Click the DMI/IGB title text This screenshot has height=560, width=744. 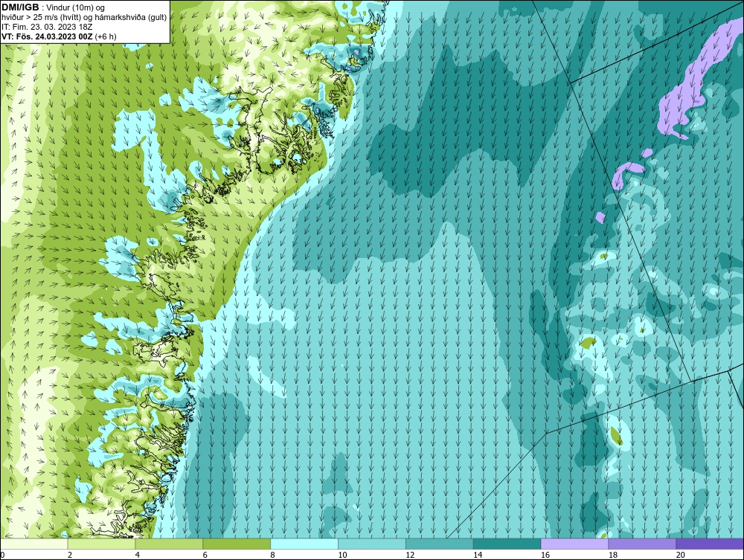pos(20,7)
